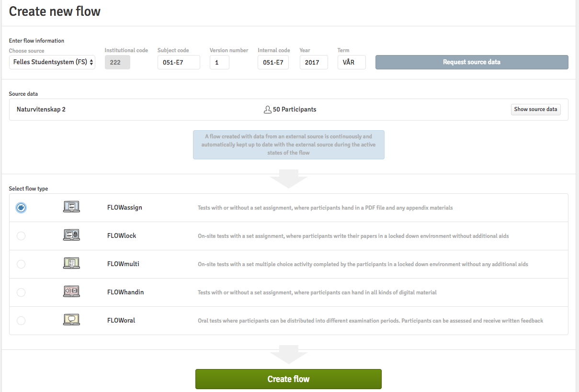This screenshot has width=579, height=392.
Task: Click the Term field containing VÅR
Action: [x=352, y=62]
